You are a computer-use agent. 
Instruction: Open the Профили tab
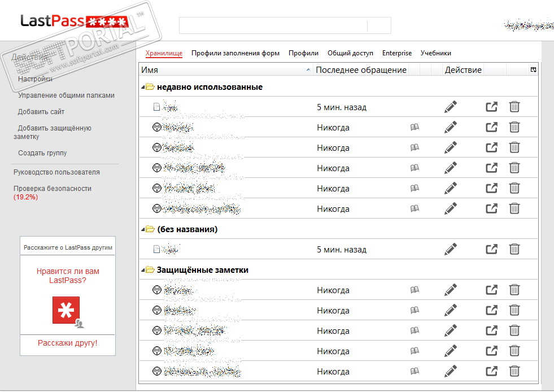[303, 53]
